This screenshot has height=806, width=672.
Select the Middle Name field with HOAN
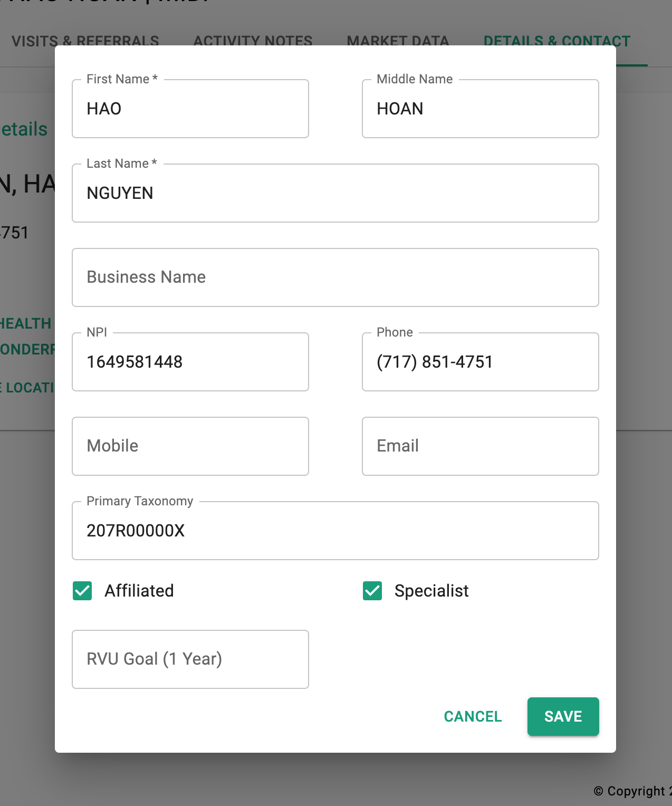coord(481,109)
